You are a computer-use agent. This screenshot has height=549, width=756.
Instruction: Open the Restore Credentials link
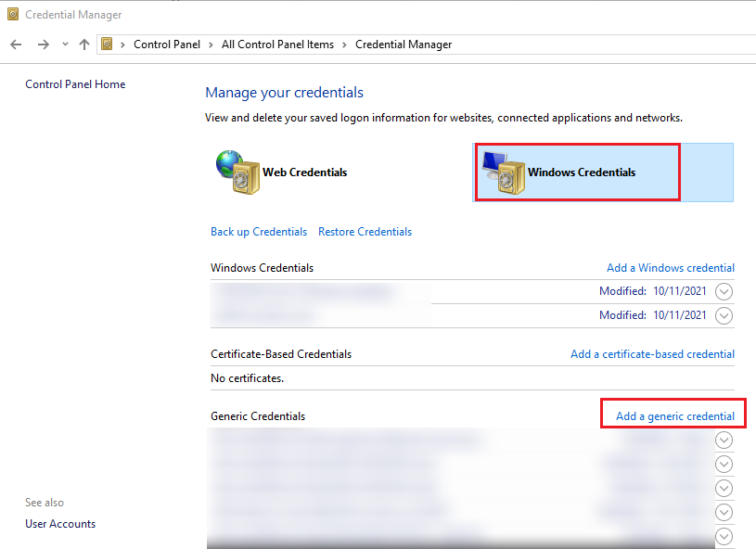point(365,231)
